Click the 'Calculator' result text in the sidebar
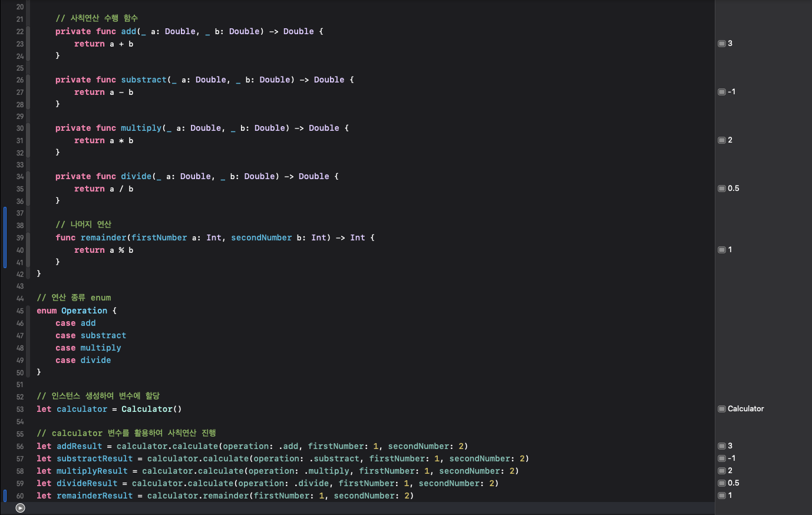This screenshot has width=812, height=515. 745,409
